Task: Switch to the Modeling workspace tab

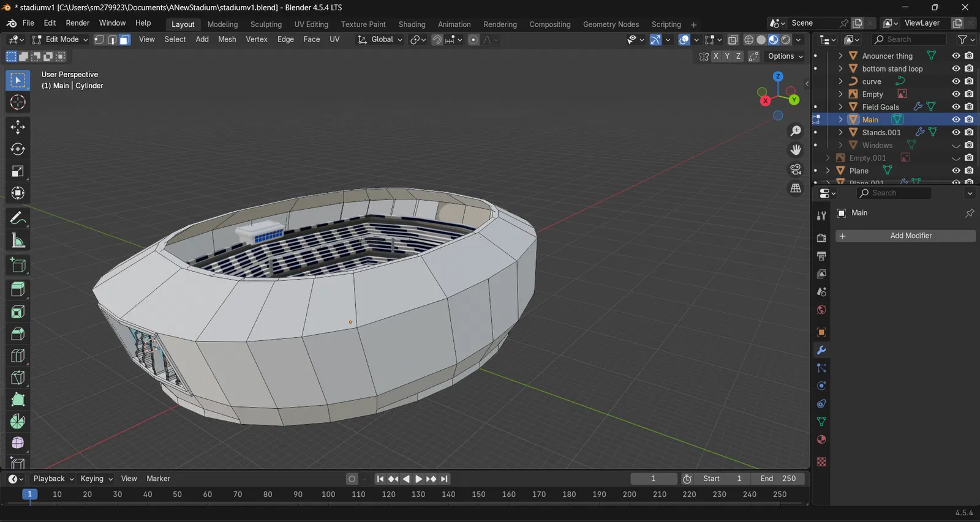Action: (x=222, y=24)
